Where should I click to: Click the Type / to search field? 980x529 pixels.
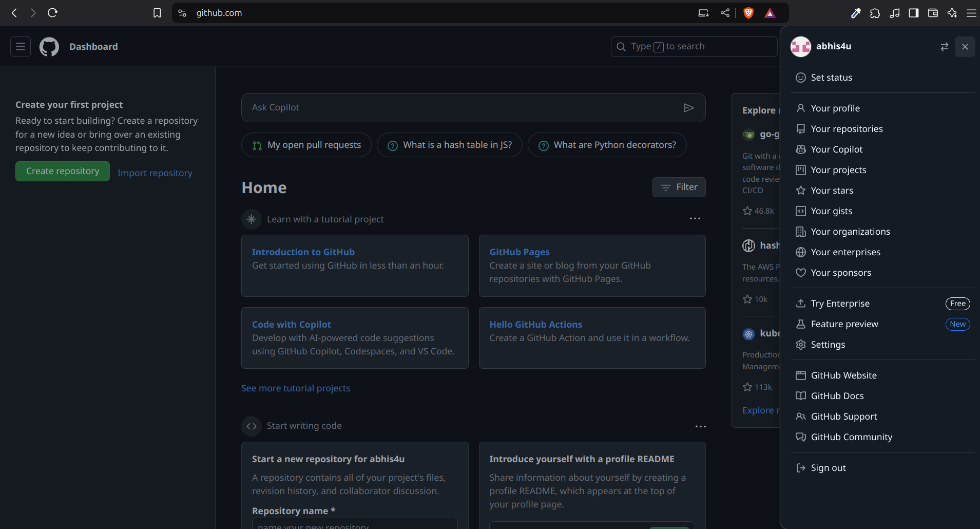(x=694, y=47)
